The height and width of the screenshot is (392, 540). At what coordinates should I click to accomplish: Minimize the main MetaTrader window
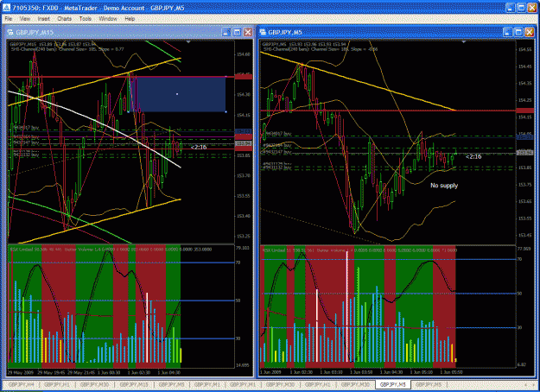pos(511,8)
